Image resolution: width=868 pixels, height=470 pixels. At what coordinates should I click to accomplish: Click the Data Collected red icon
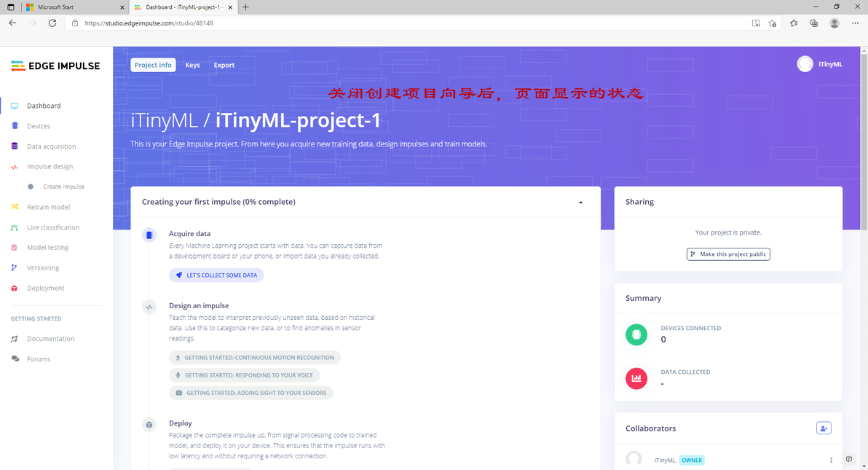[x=636, y=378]
